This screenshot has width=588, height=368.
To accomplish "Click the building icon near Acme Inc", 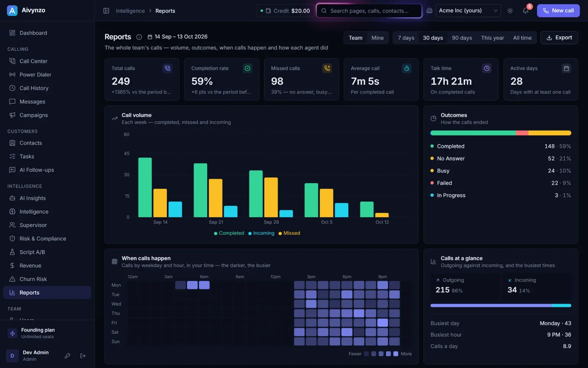I will [x=429, y=11].
